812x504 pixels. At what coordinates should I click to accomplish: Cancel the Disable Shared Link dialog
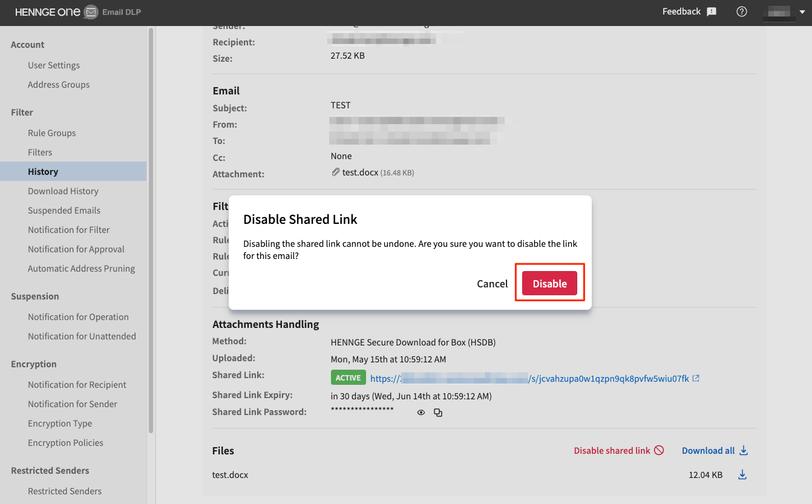click(493, 284)
